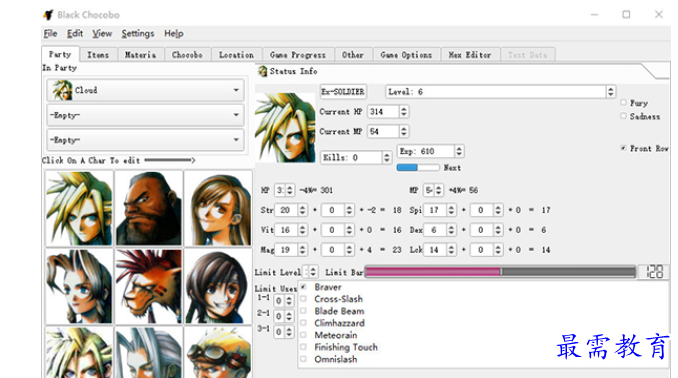
Task: Enable the Sadness checkbox
Action: coord(624,116)
